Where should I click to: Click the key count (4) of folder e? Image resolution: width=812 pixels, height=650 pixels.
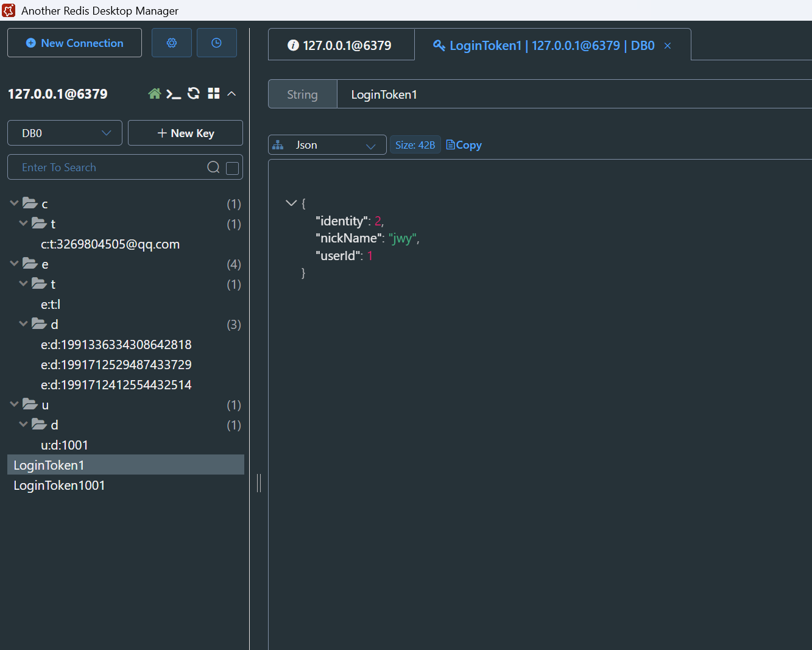pyautogui.click(x=234, y=264)
